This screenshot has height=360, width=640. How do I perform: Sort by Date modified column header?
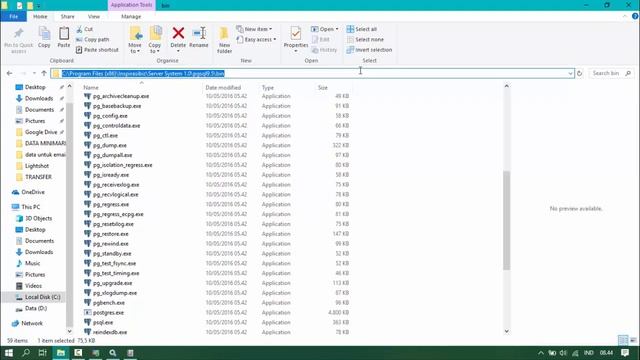223,88
